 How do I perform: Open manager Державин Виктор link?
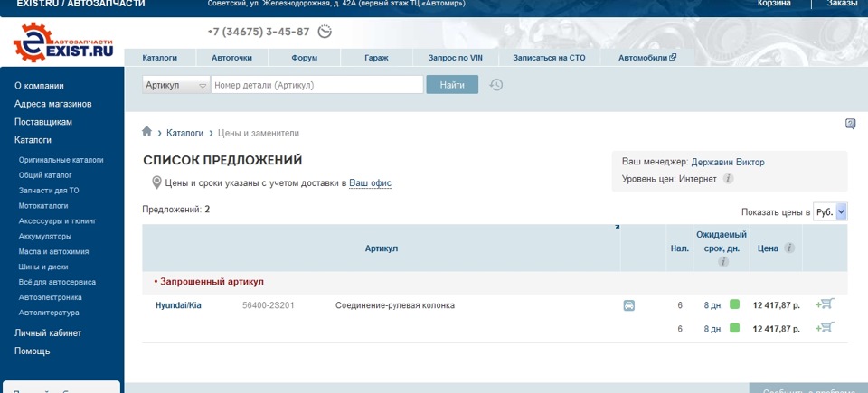[x=728, y=163]
